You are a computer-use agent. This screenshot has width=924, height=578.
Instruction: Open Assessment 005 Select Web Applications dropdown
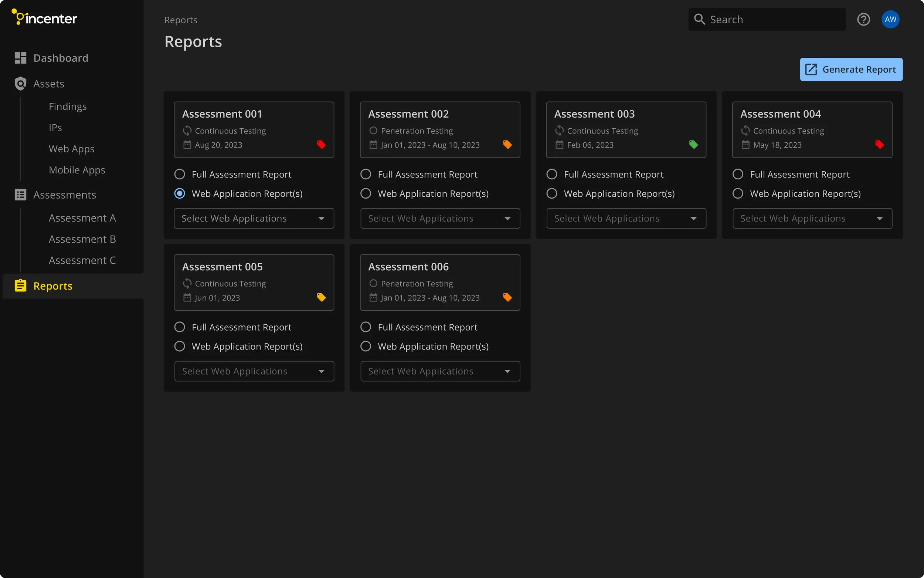coord(254,371)
